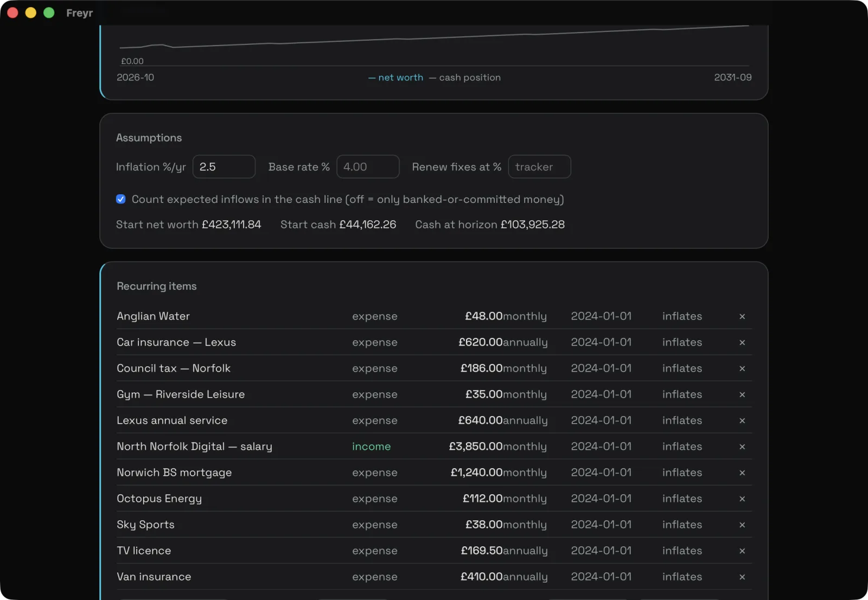
Task: Delete the Octopus Energy entry
Action: coord(742,499)
